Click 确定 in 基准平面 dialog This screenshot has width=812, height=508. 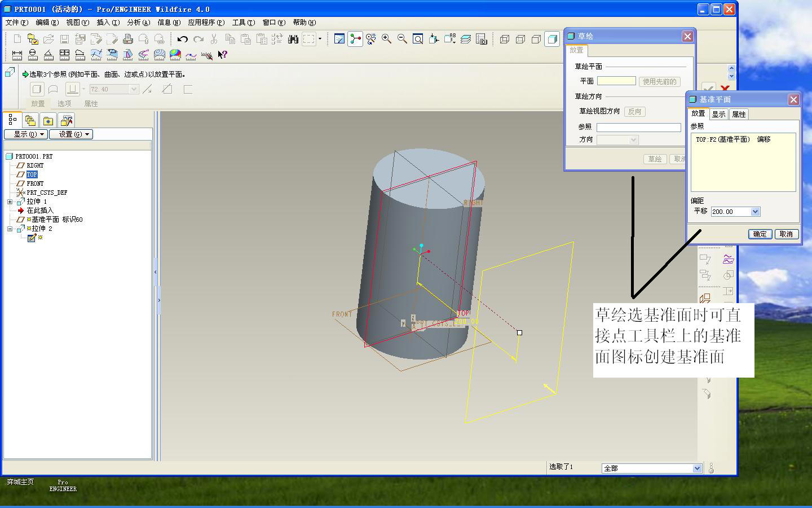760,234
